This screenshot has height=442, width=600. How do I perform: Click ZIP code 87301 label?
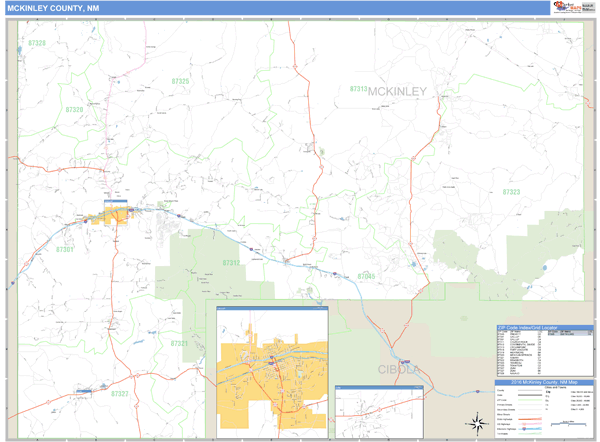click(x=66, y=250)
